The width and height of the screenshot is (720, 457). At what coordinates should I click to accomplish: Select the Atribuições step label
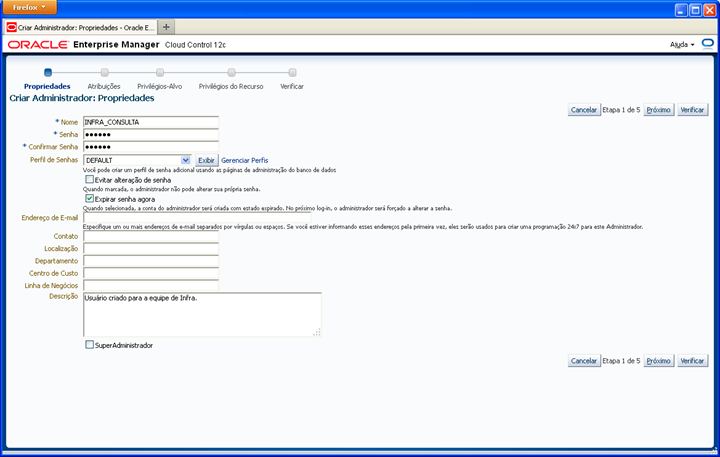(x=104, y=86)
